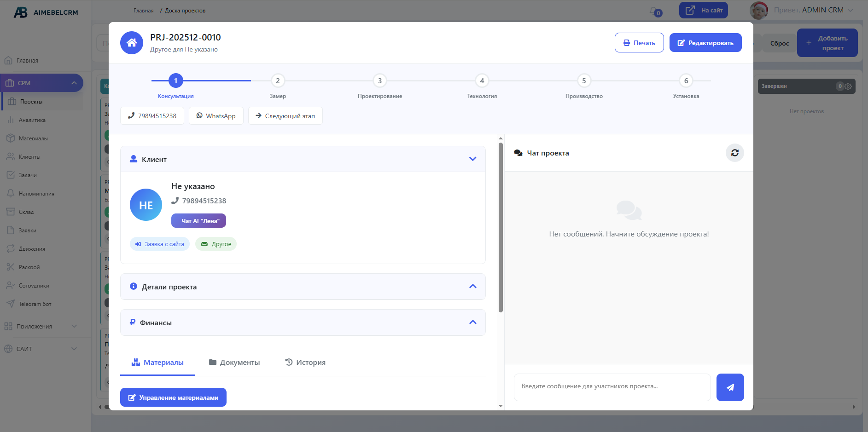This screenshot has width=868, height=432.
Task: Click the chat refresh icon
Action: coord(734,153)
